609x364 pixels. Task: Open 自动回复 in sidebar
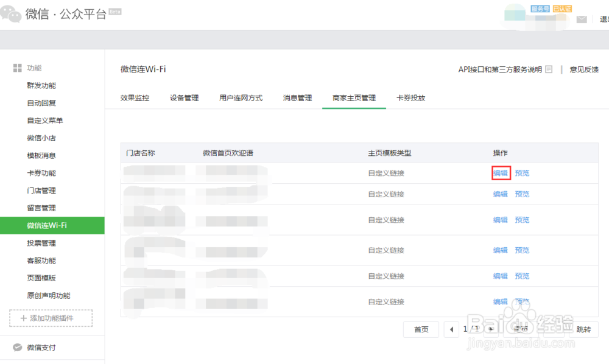click(x=41, y=103)
